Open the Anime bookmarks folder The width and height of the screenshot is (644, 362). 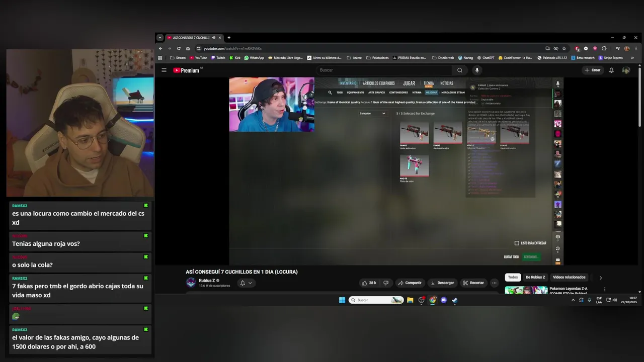(354, 58)
